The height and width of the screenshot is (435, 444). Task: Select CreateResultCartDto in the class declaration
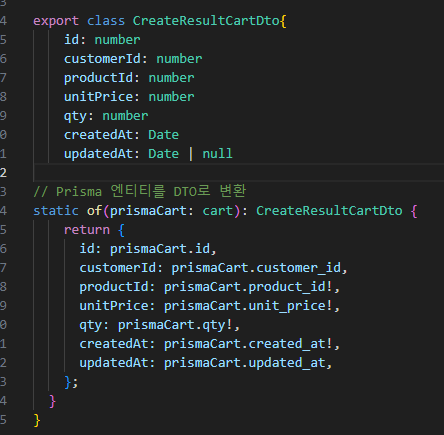coord(206,21)
